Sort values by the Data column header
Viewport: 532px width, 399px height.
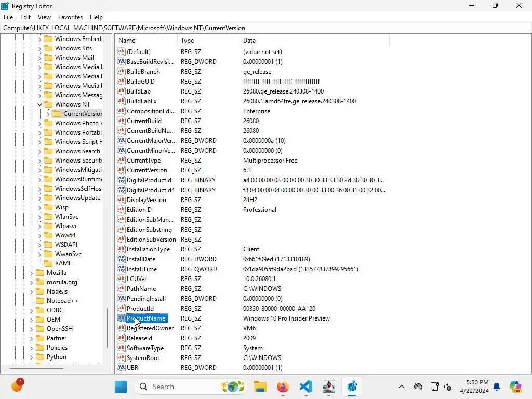314,41
